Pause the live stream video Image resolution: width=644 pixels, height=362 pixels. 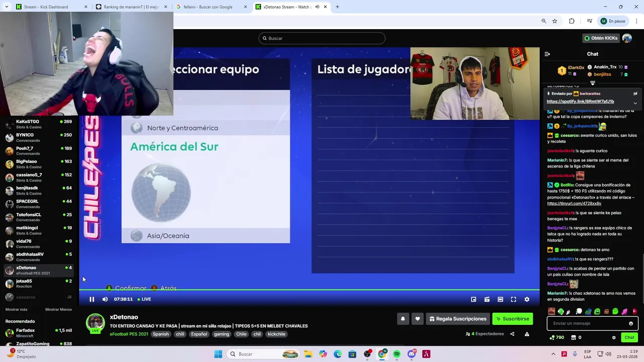coord(92,299)
